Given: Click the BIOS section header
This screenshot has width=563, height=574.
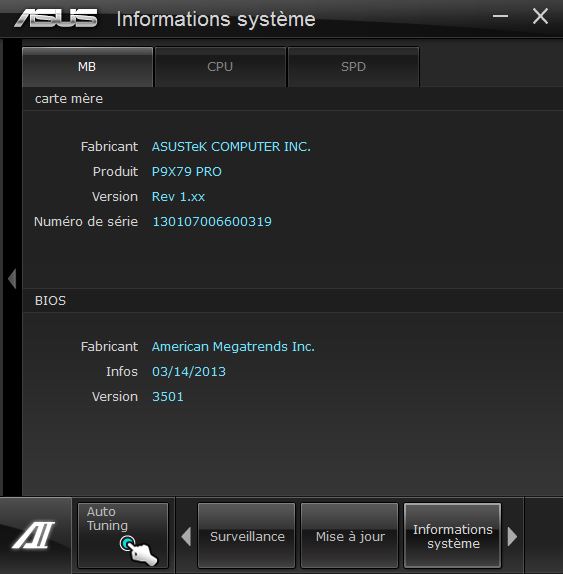Looking at the screenshot, I should [292, 301].
